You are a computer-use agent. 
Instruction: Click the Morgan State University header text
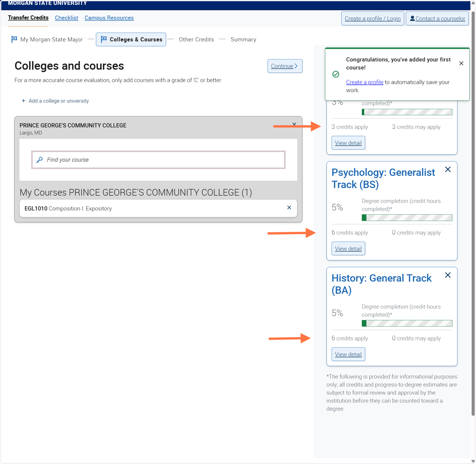point(47,3)
